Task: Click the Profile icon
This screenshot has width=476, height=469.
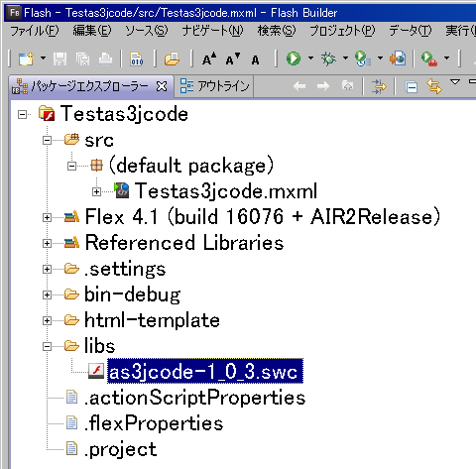Action: [x=363, y=59]
